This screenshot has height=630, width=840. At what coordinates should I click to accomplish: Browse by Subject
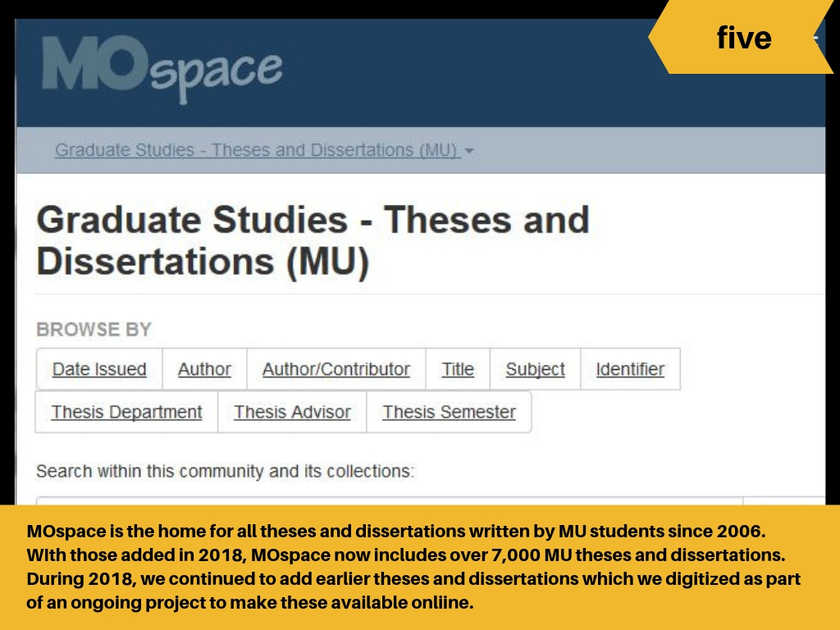535,369
